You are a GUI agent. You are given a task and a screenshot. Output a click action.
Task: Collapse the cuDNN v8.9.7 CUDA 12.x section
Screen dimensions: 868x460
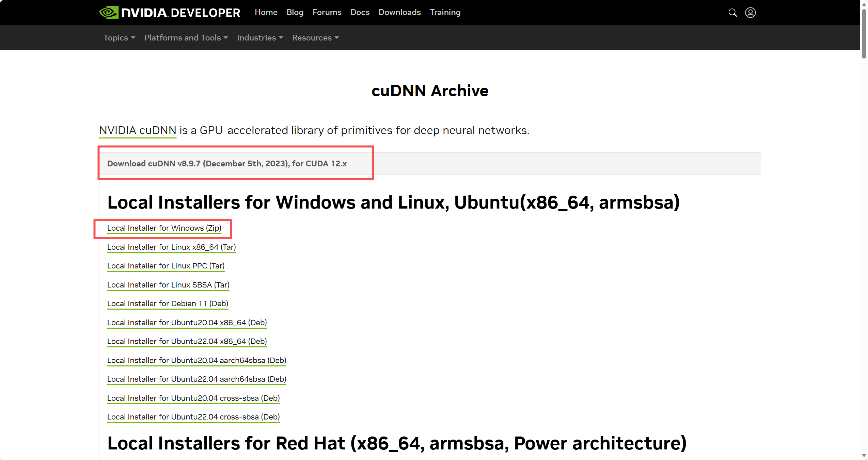pyautogui.click(x=227, y=164)
